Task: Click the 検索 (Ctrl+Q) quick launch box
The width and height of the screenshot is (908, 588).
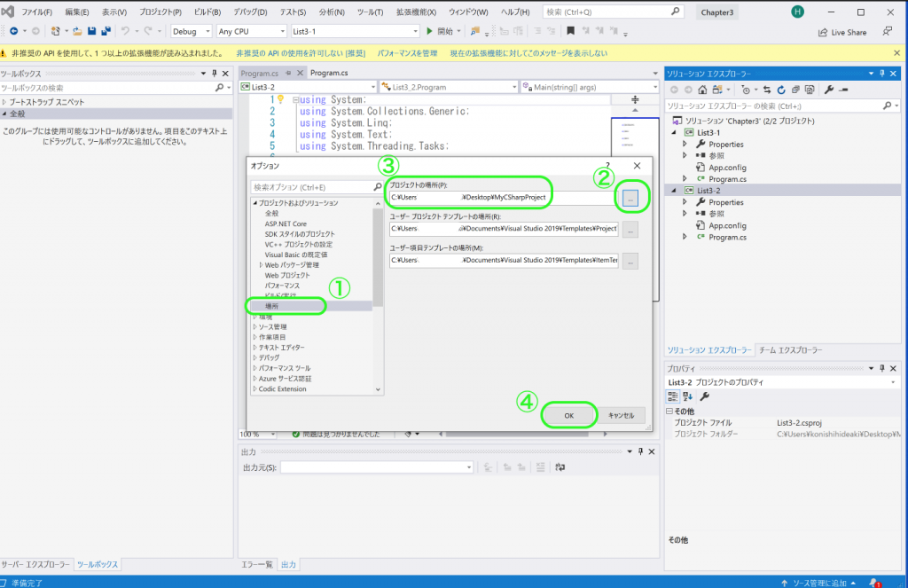Action: 613,12
